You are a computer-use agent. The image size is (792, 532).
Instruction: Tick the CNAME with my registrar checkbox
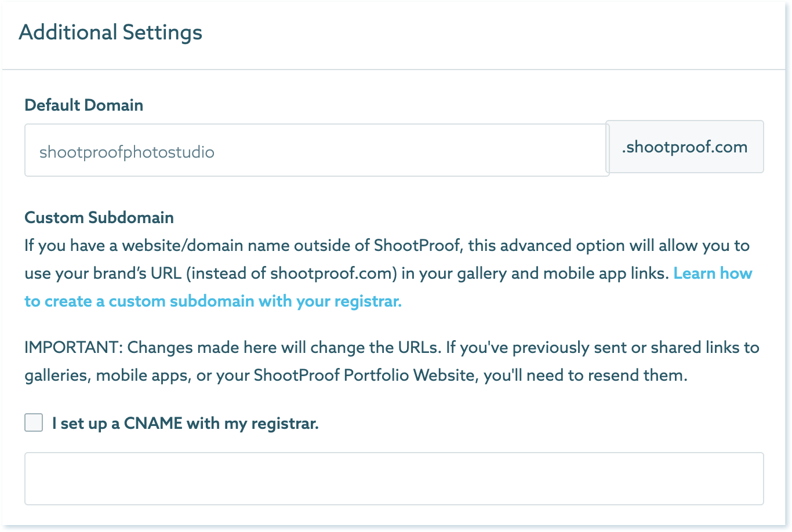(x=34, y=423)
